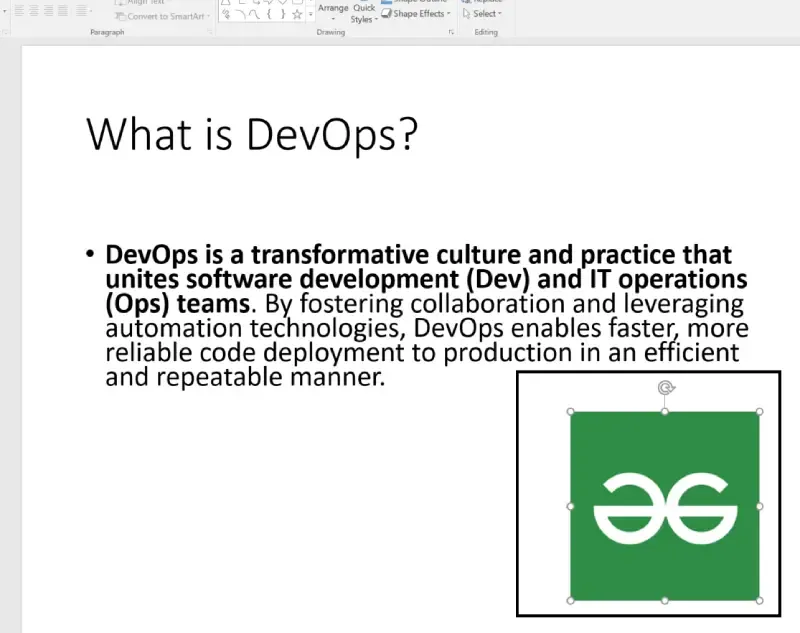
Task: Select the star shape in the shapes gallery
Action: point(297,14)
